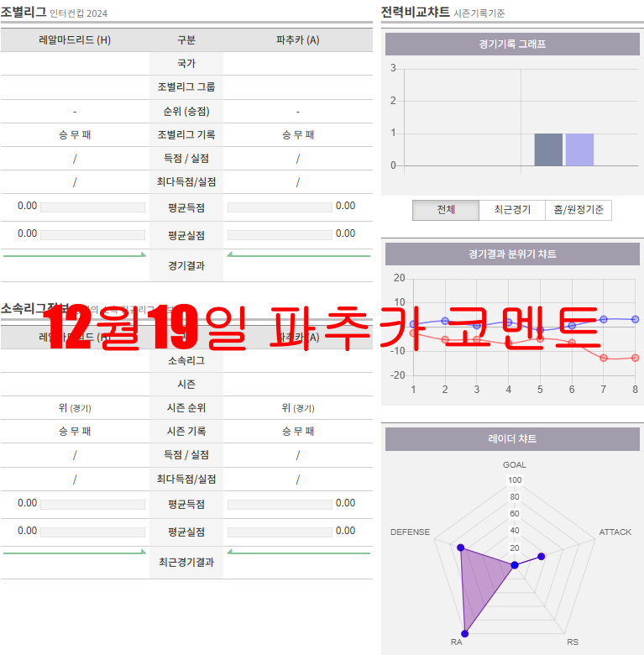The image size is (644, 655).
Task: Click the ATTACK axis point on radar chart
Action: point(541,556)
